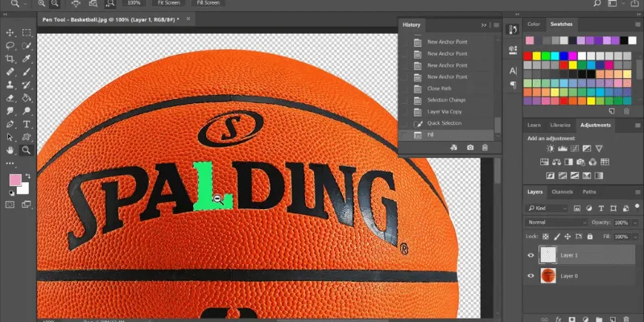644x322 pixels.
Task: Select the Hand tool
Action: point(10,150)
